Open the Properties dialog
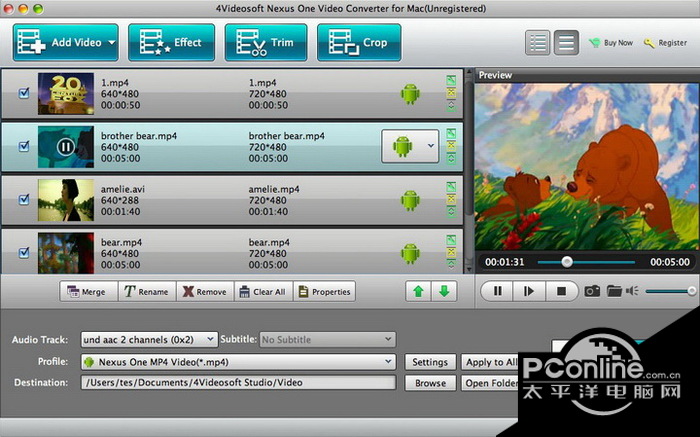 click(324, 291)
